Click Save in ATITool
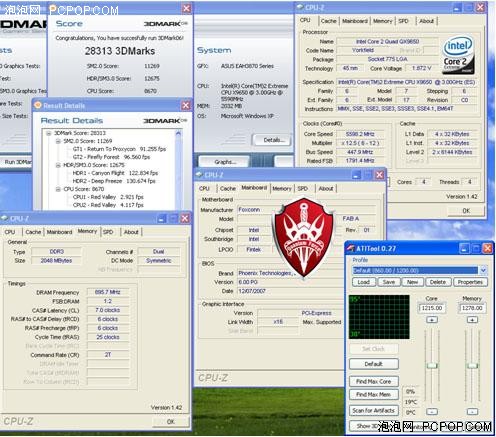The height and width of the screenshot is (437, 496). tap(389, 282)
